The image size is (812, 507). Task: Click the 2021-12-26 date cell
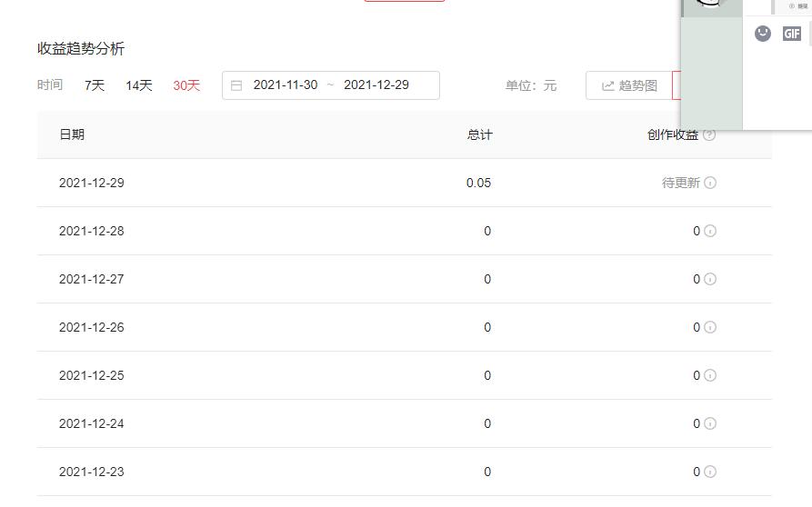pyautogui.click(x=92, y=327)
